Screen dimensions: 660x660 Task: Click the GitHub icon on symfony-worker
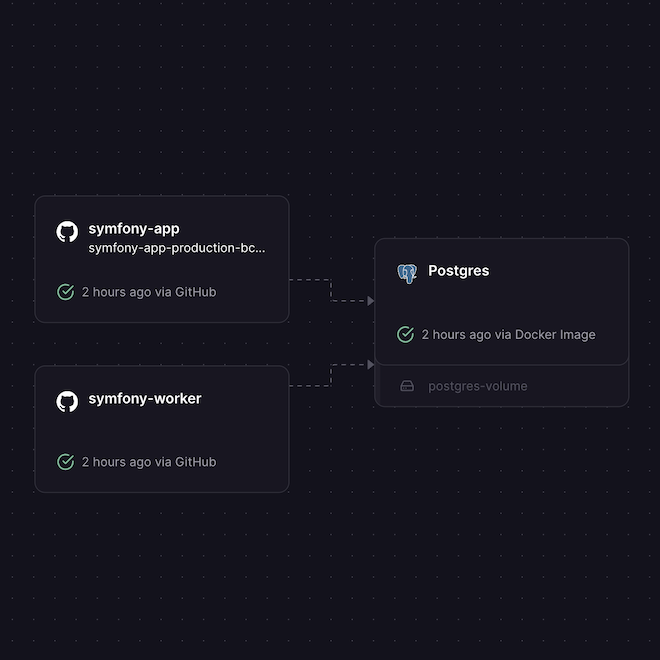click(67, 402)
